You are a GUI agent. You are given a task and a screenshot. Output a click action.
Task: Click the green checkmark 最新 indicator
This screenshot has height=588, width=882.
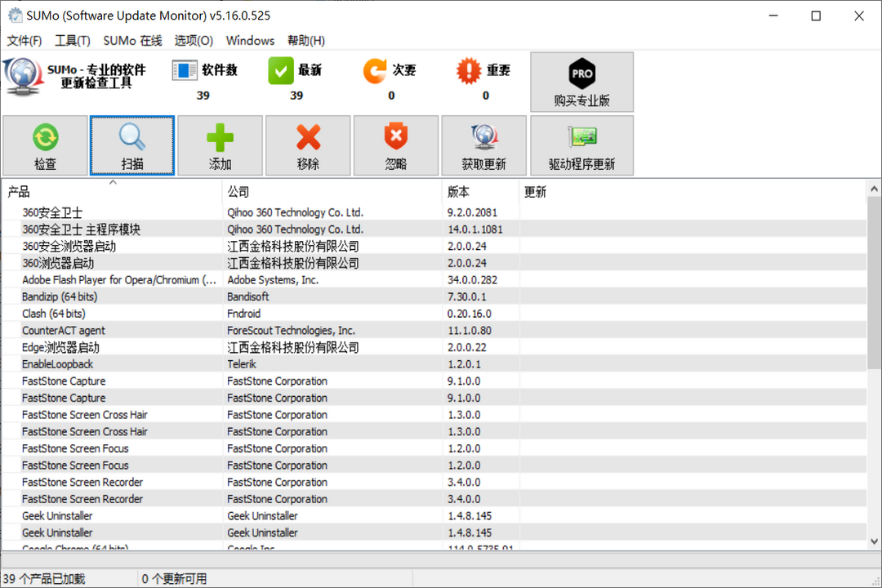[281, 71]
